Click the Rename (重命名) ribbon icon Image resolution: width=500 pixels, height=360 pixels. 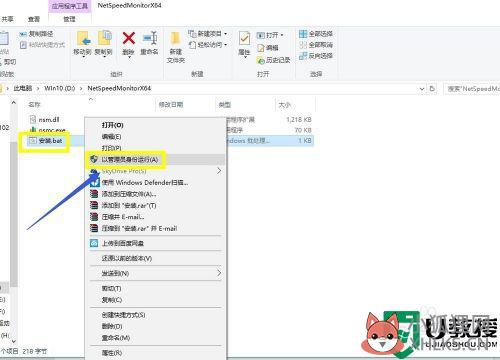coord(150,38)
